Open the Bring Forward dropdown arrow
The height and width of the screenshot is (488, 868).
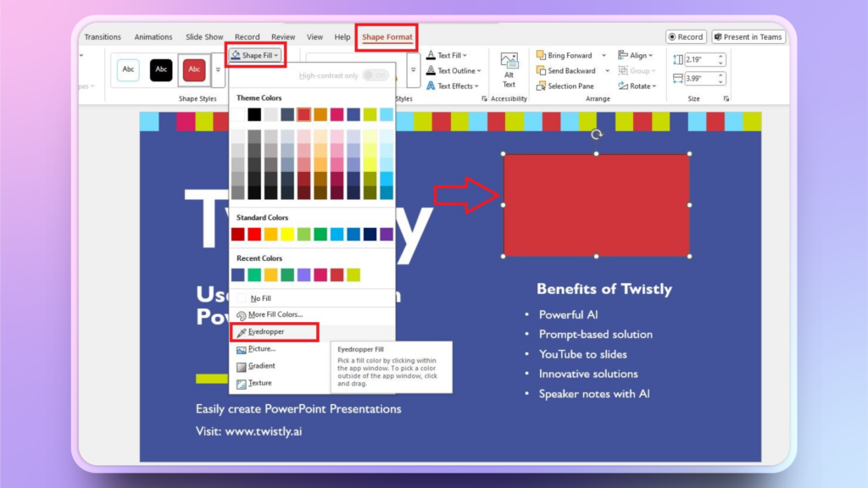click(604, 55)
